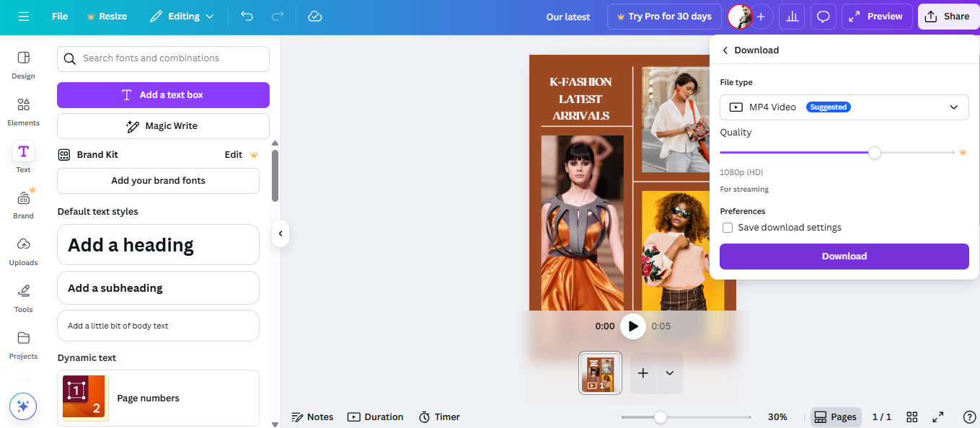This screenshot has width=980, height=428.
Task: Insert a little bit of body text
Action: [x=158, y=326]
